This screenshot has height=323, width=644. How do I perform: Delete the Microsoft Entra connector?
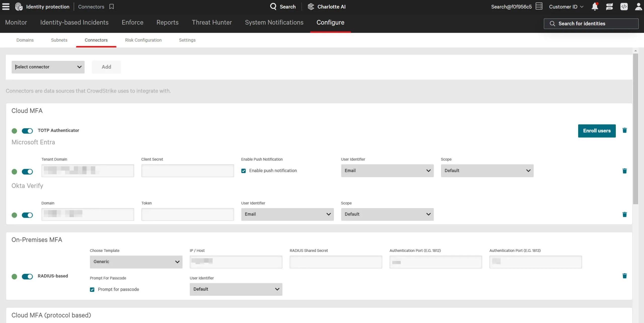[624, 171]
